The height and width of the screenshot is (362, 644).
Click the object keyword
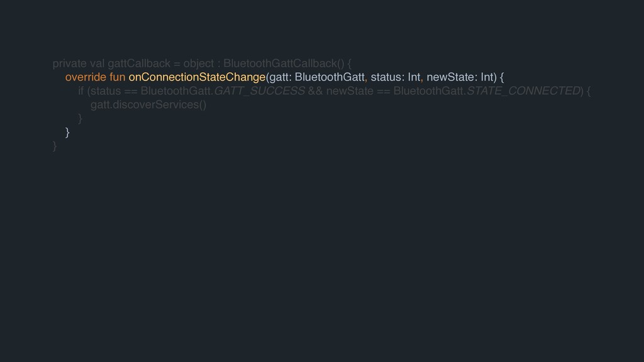(198, 63)
